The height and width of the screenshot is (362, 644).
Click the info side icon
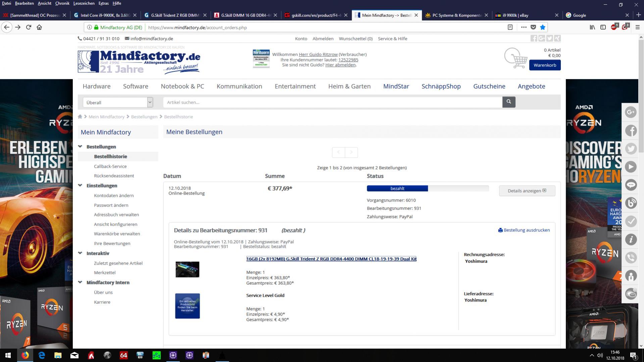click(631, 240)
